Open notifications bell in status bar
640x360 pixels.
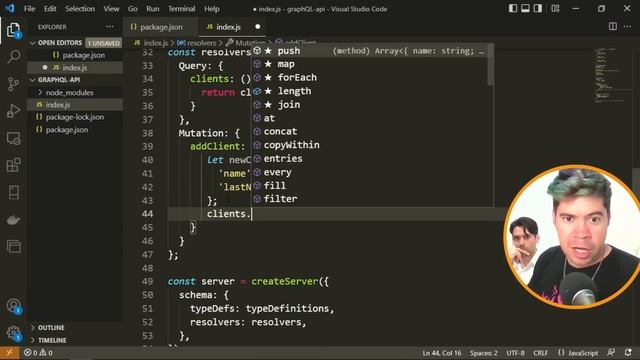pos(628,353)
